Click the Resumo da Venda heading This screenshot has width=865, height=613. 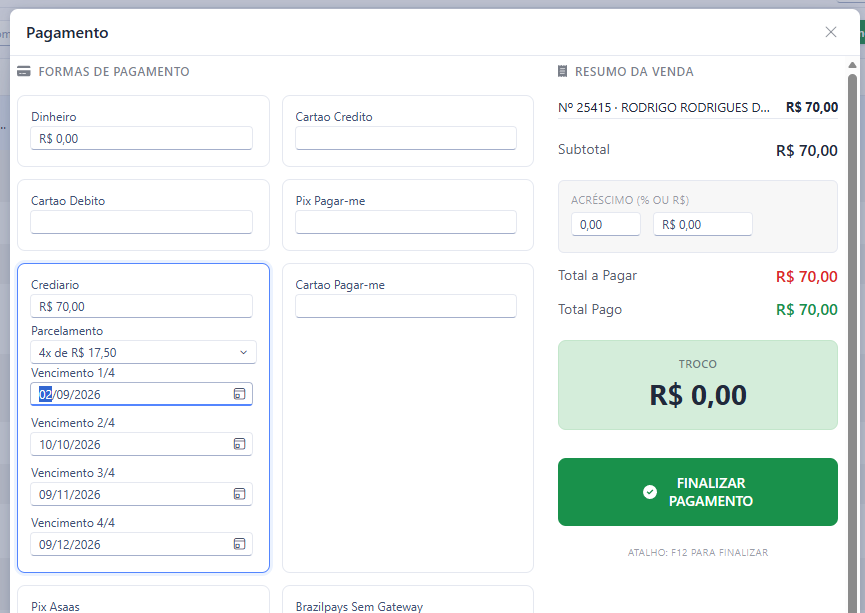[634, 71]
